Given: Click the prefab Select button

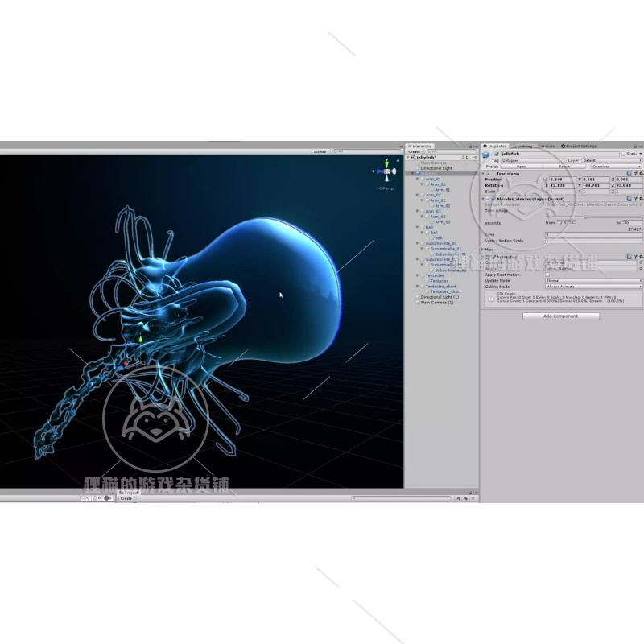Looking at the screenshot, I should 564,167.
